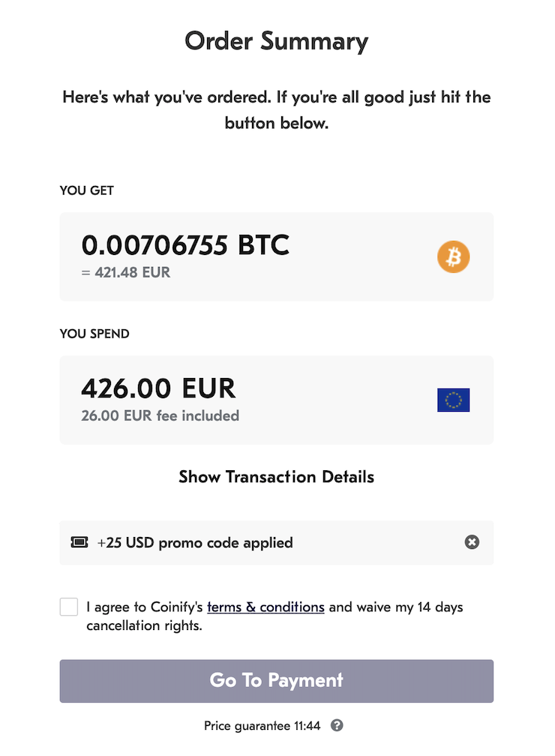The width and height of the screenshot is (555, 756).
Task: Click the promo ticket icon
Action: (79, 542)
